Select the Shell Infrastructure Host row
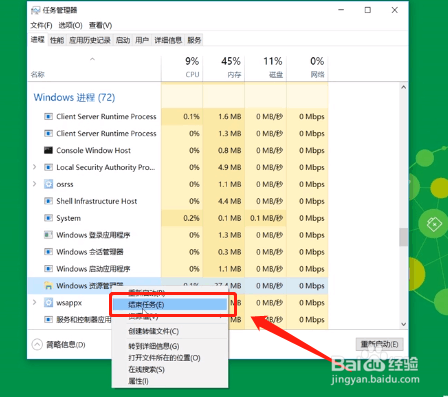Image resolution: width=448 pixels, height=397 pixels. coord(178,201)
